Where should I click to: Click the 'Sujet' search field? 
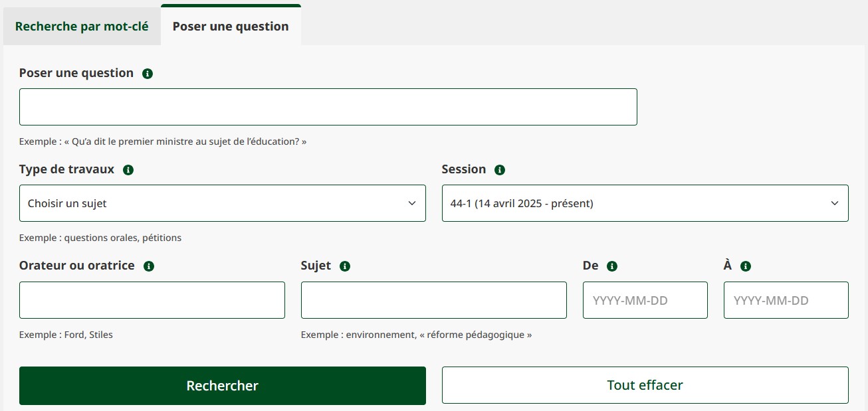click(x=433, y=299)
